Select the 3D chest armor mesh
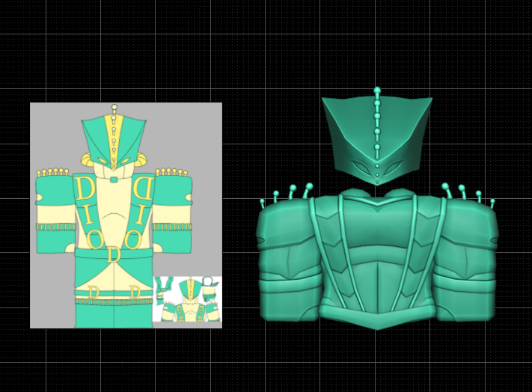The image size is (532, 392). (x=377, y=260)
